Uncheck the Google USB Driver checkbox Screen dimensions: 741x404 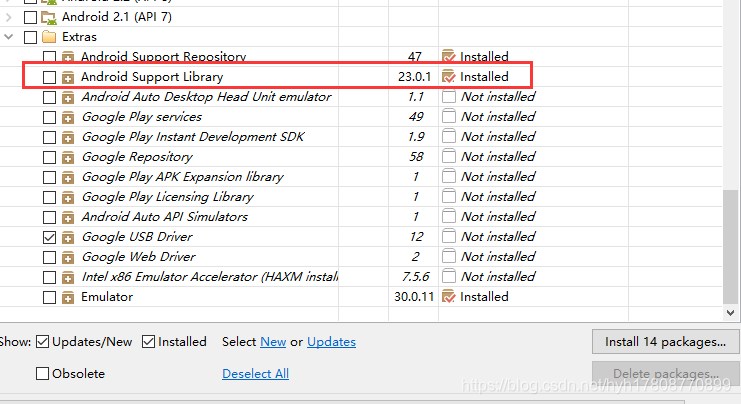point(49,237)
